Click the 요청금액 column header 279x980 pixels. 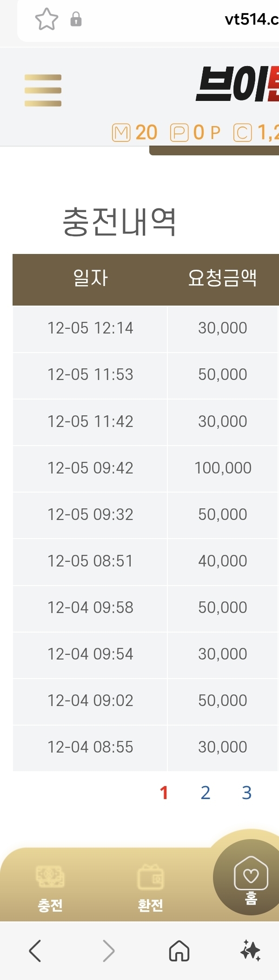click(222, 279)
